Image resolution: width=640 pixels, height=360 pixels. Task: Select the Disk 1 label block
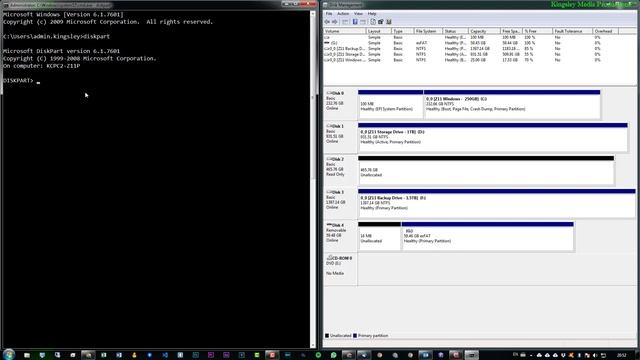pyautogui.click(x=340, y=137)
